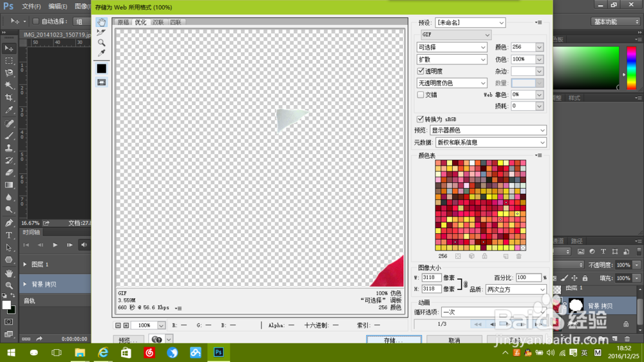Select the Rectangular Marquee tool
This screenshot has height=362, width=644.
[8, 61]
